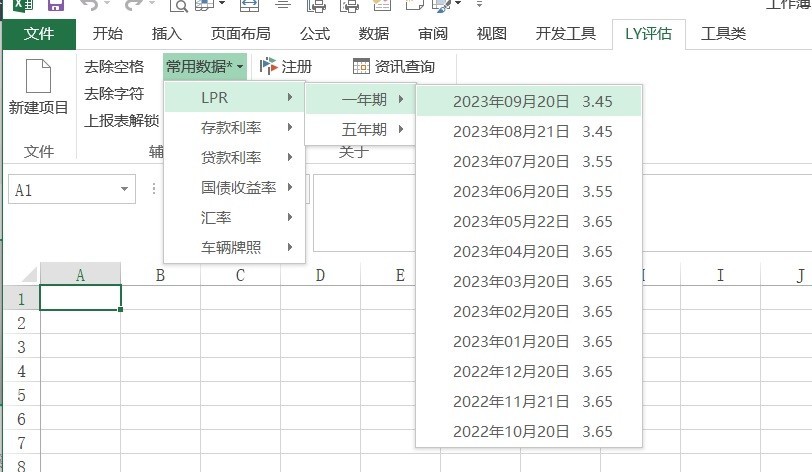
Task: Open the Name Box dropdown arrow
Action: (124, 189)
